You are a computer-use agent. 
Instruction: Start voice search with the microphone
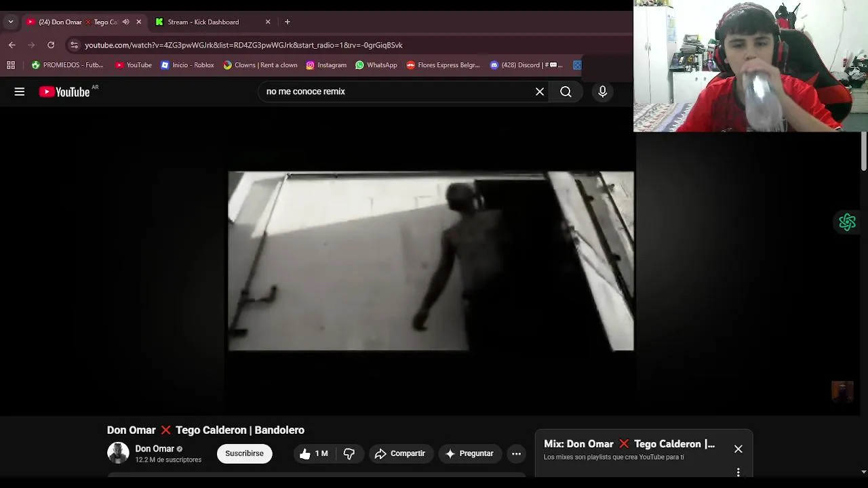603,91
